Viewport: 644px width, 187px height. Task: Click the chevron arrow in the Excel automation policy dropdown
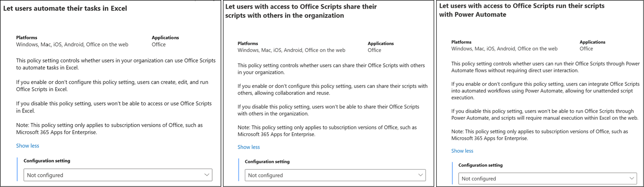pyautogui.click(x=206, y=175)
